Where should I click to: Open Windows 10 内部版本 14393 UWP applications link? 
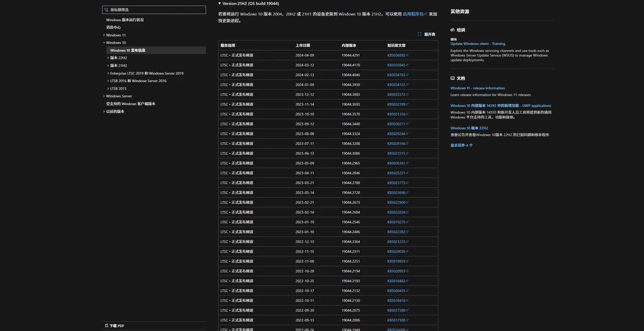(501, 106)
